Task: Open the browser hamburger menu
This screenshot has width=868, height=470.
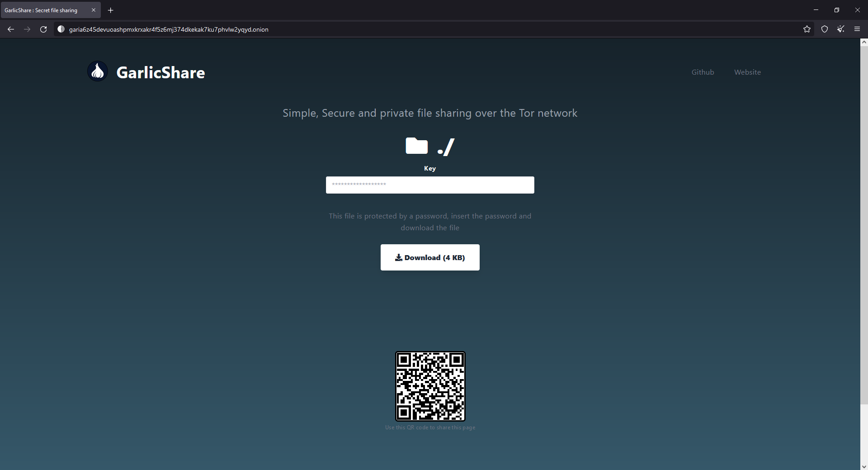Action: (x=857, y=29)
